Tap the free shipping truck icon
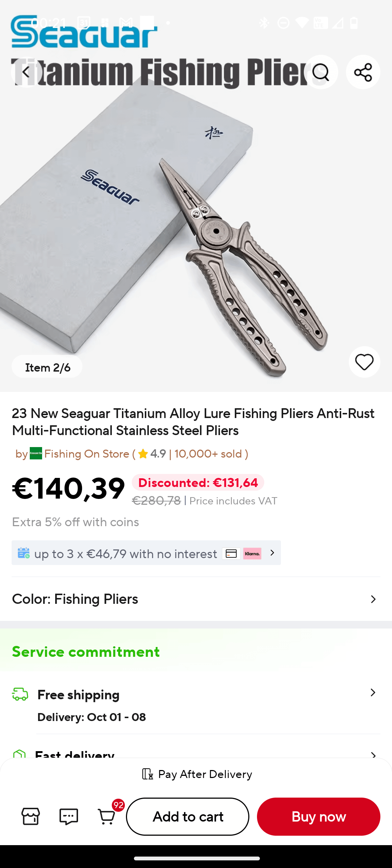The image size is (392, 868). (20, 694)
